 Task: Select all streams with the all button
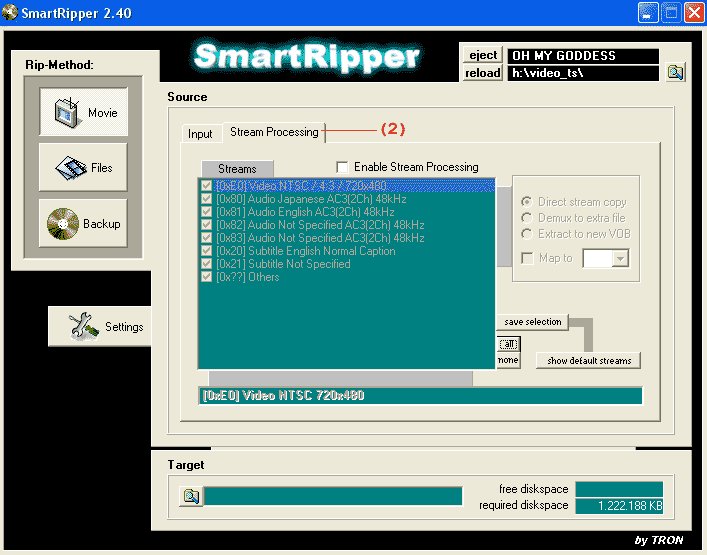509,344
